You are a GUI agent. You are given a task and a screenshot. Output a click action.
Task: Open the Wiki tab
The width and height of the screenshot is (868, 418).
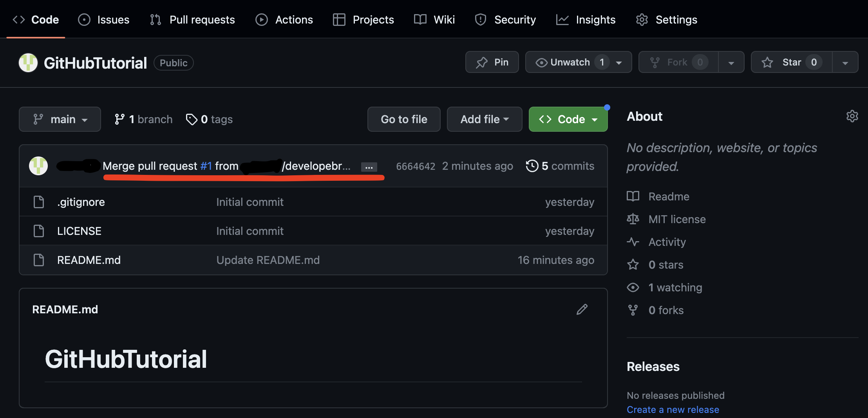(434, 20)
